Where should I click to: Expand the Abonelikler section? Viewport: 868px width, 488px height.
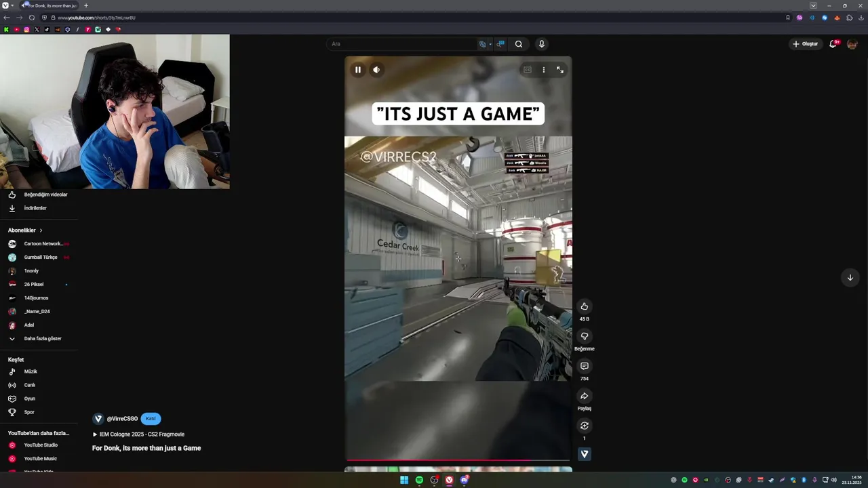click(x=25, y=230)
